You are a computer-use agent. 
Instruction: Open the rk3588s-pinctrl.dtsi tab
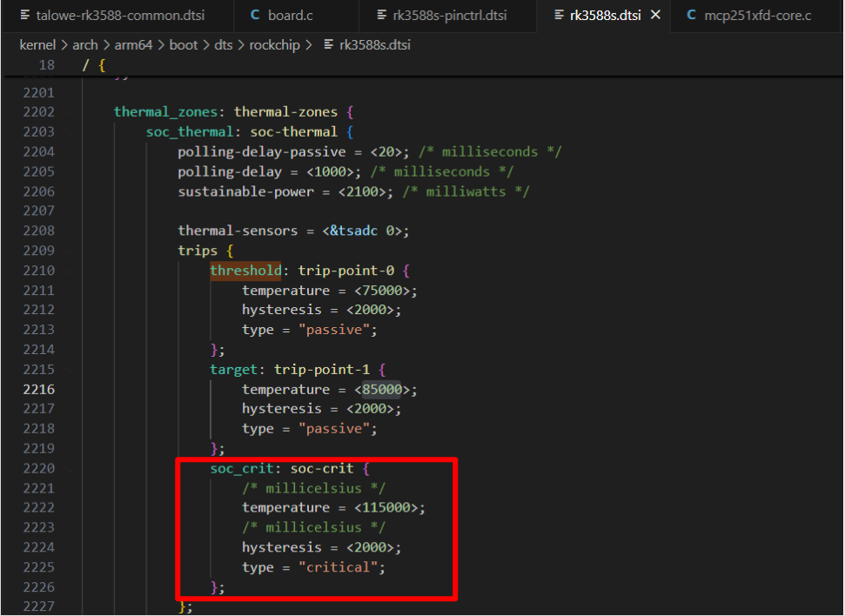click(449, 15)
